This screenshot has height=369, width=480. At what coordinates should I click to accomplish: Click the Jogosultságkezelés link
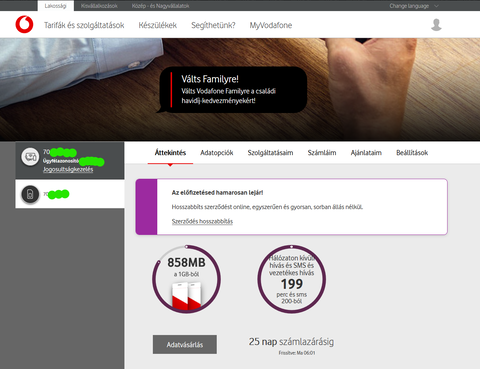coord(68,169)
